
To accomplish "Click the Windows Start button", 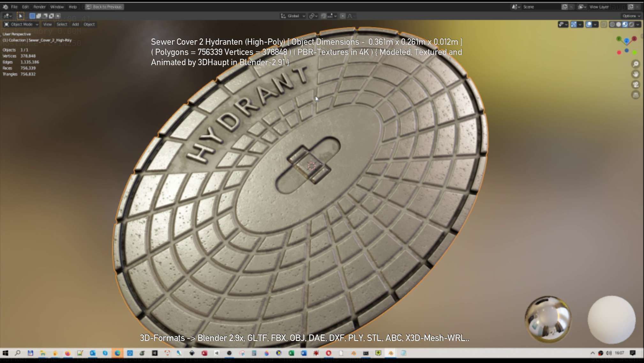I will pos(5,353).
